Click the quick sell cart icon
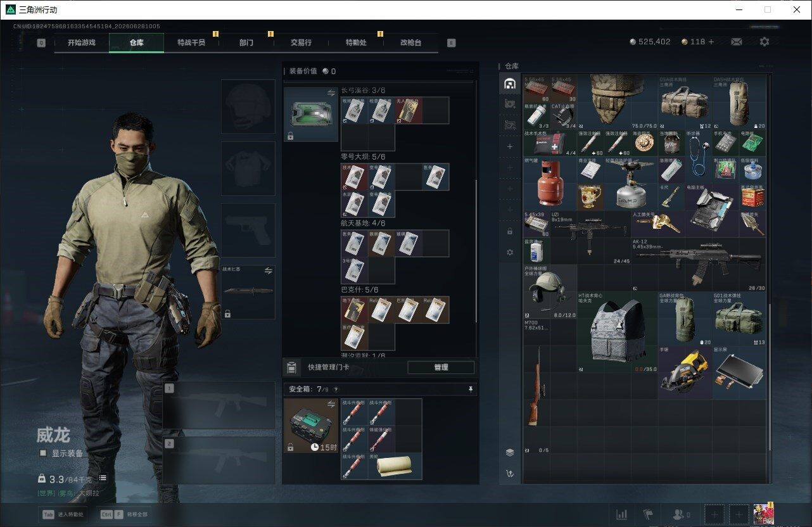 [x=509, y=473]
